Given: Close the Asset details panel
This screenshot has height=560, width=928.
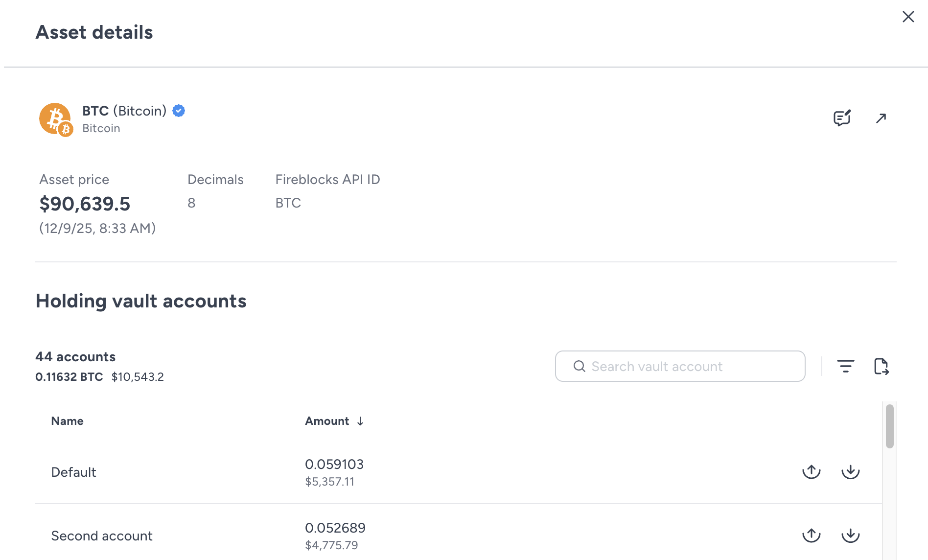Looking at the screenshot, I should 908,17.
